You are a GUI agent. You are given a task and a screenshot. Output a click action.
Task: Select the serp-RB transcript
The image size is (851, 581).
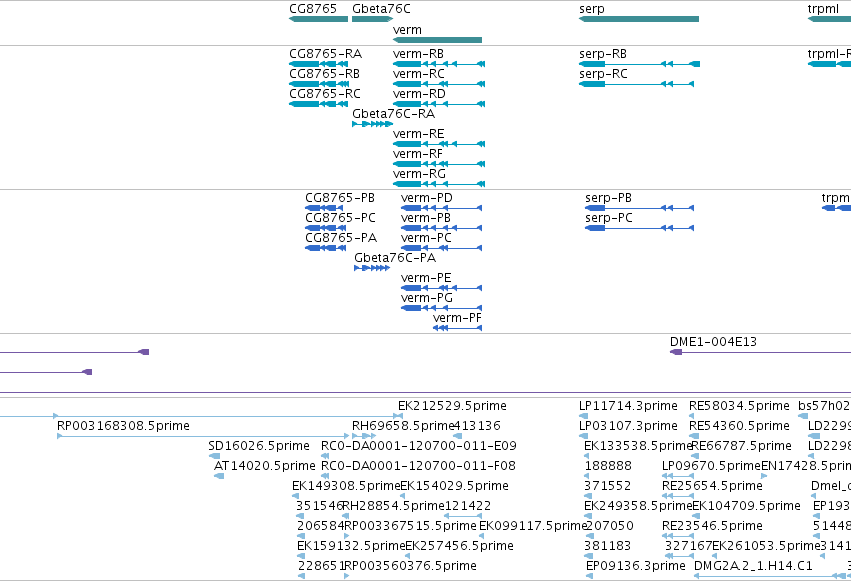click(x=639, y=64)
